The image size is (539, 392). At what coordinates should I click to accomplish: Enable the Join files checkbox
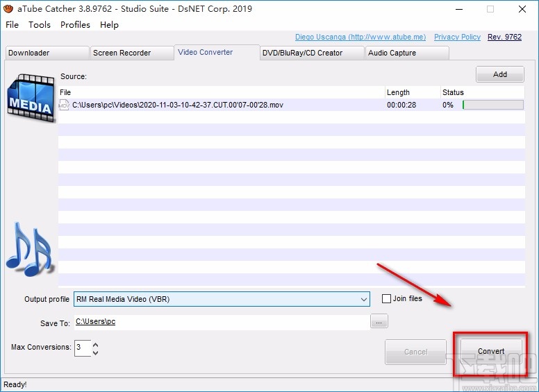(x=386, y=299)
